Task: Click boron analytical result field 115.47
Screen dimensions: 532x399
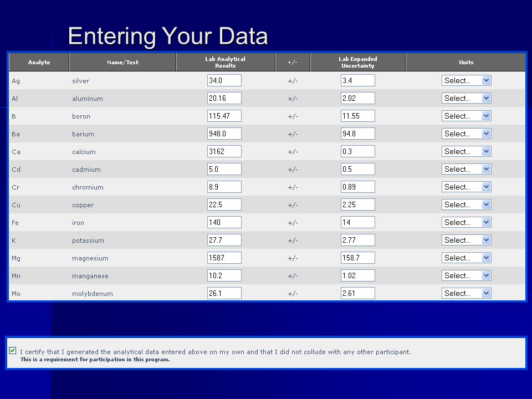Action: pyautogui.click(x=224, y=116)
